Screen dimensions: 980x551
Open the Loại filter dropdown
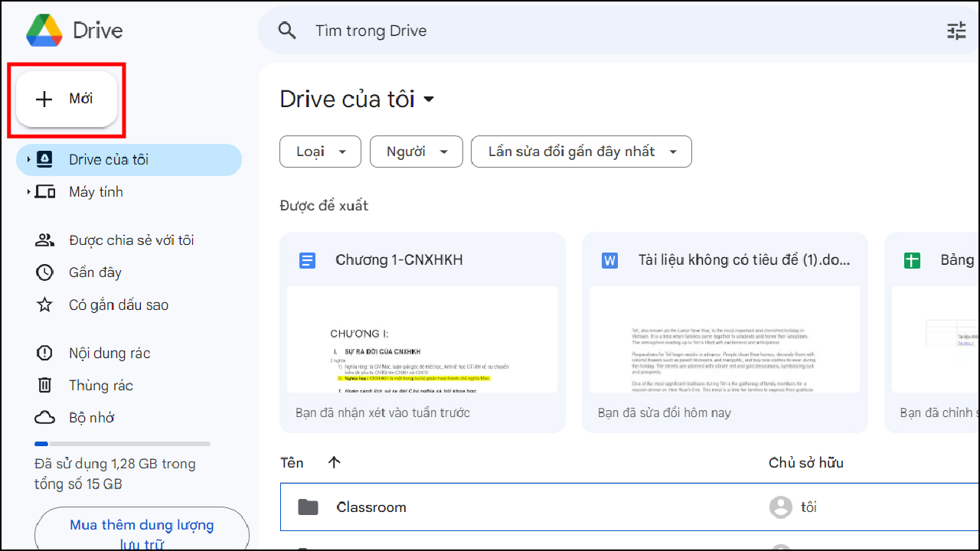[320, 152]
